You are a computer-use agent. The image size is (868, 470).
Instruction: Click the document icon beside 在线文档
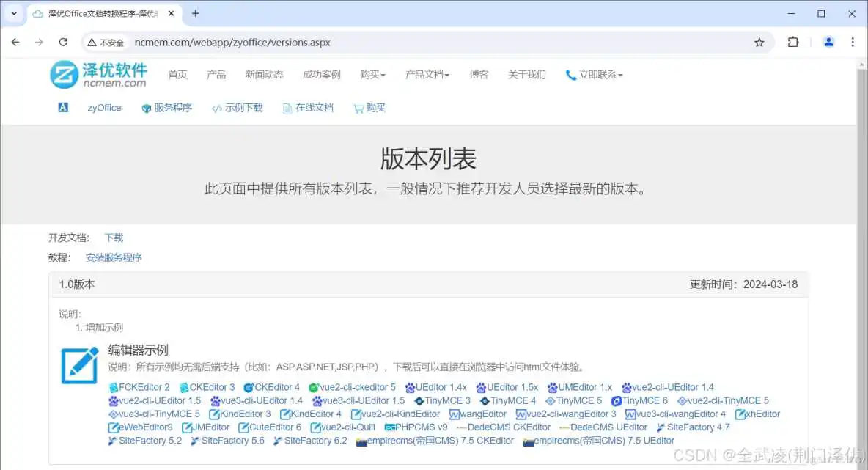click(x=286, y=107)
